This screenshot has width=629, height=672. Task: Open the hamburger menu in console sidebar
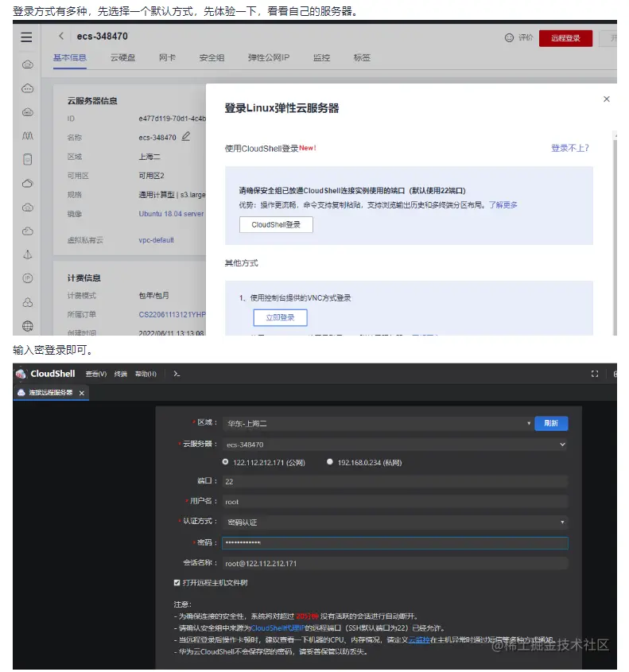click(x=26, y=37)
